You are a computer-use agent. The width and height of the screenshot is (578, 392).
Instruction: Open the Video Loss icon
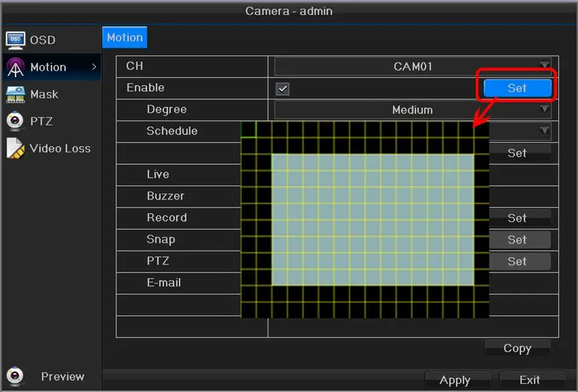pyautogui.click(x=16, y=148)
